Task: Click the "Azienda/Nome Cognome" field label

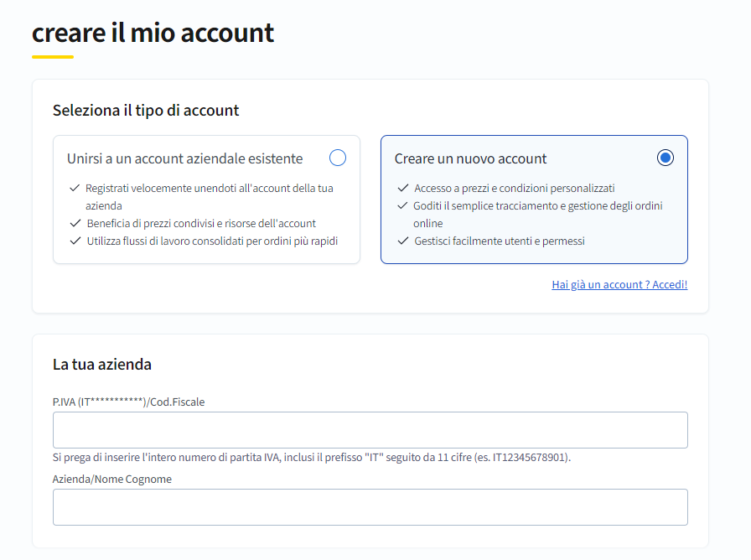Action: (111, 479)
